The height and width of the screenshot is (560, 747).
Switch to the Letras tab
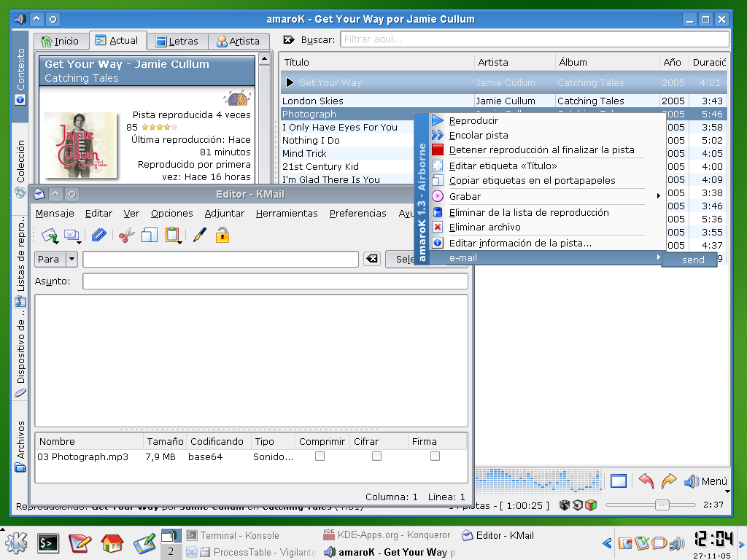(x=178, y=42)
